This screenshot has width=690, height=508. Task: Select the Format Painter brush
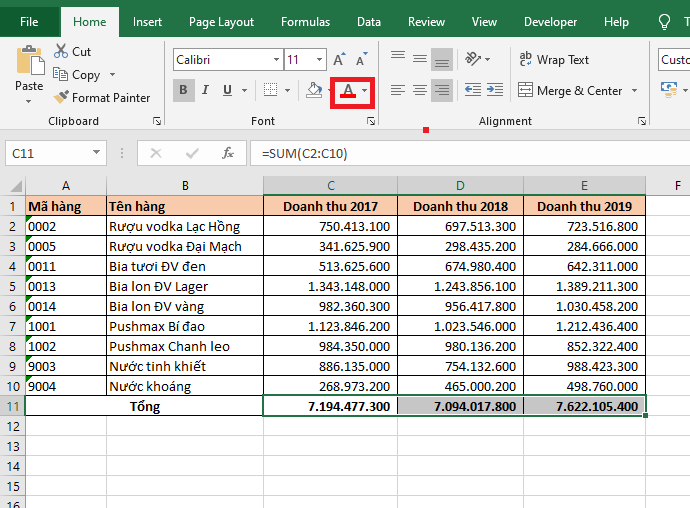61,98
